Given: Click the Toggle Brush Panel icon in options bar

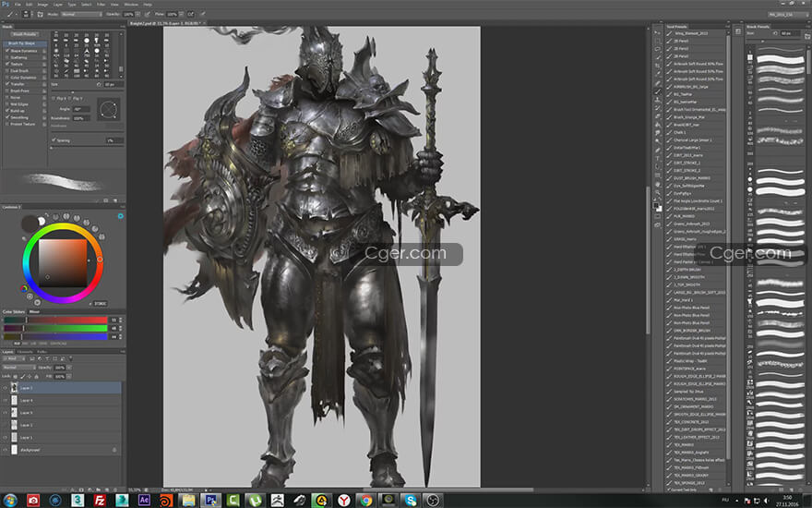Looking at the screenshot, I should coord(40,14).
